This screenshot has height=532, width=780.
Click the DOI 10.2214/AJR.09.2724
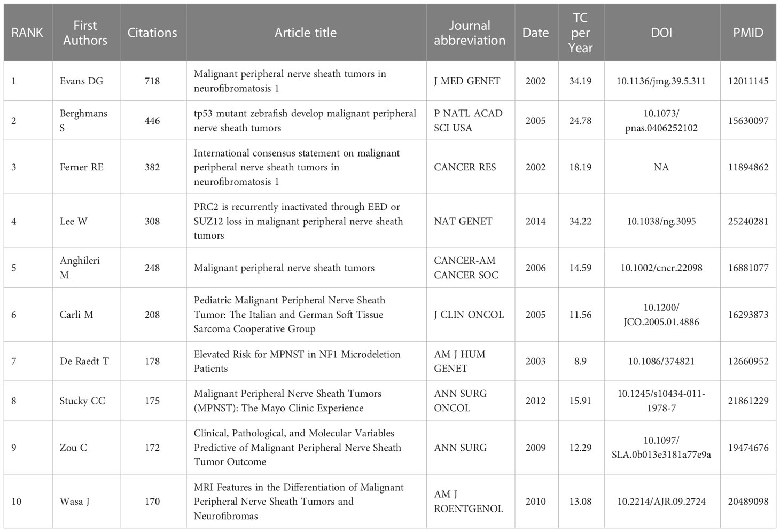661,502
